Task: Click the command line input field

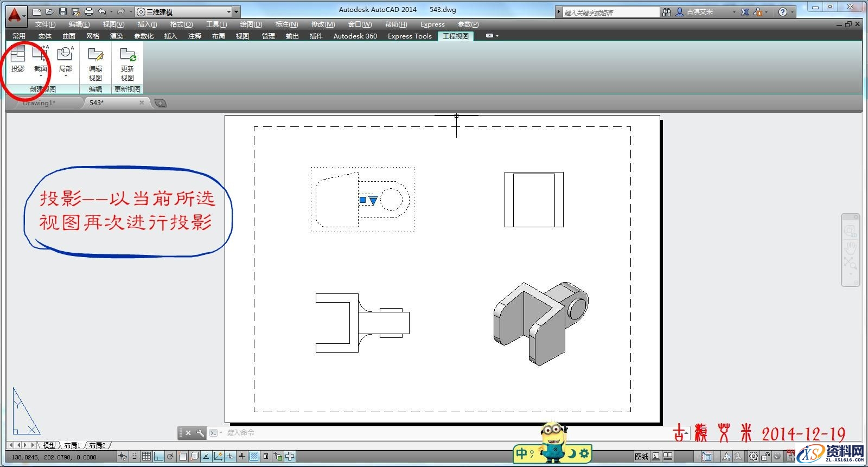Action: tap(434, 433)
